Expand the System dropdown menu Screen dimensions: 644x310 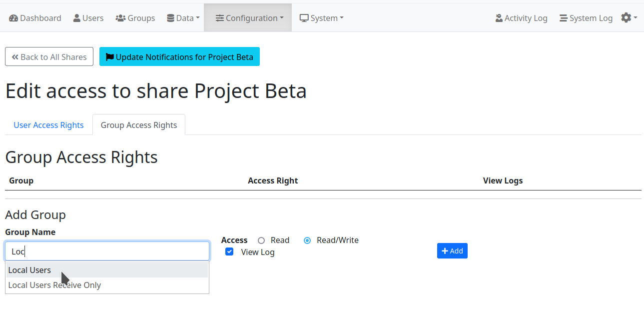point(321,17)
